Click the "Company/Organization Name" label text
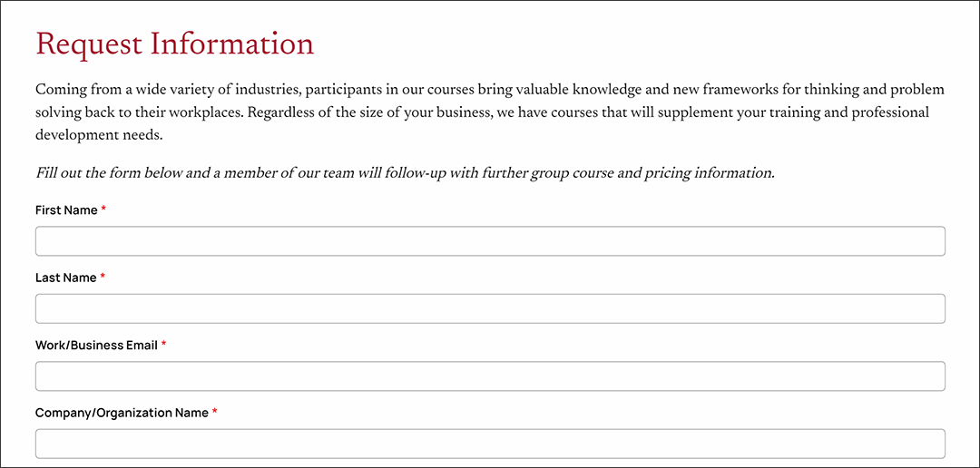The width and height of the screenshot is (980, 468). coord(122,413)
